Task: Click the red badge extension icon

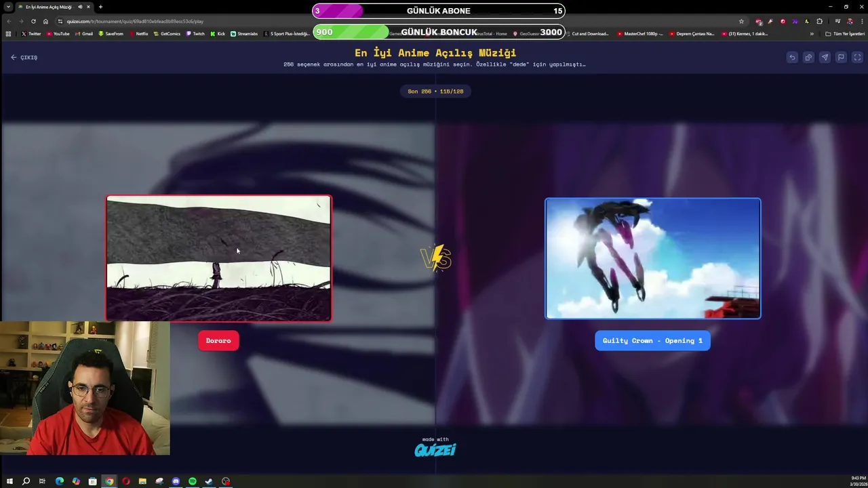Action: (x=783, y=21)
